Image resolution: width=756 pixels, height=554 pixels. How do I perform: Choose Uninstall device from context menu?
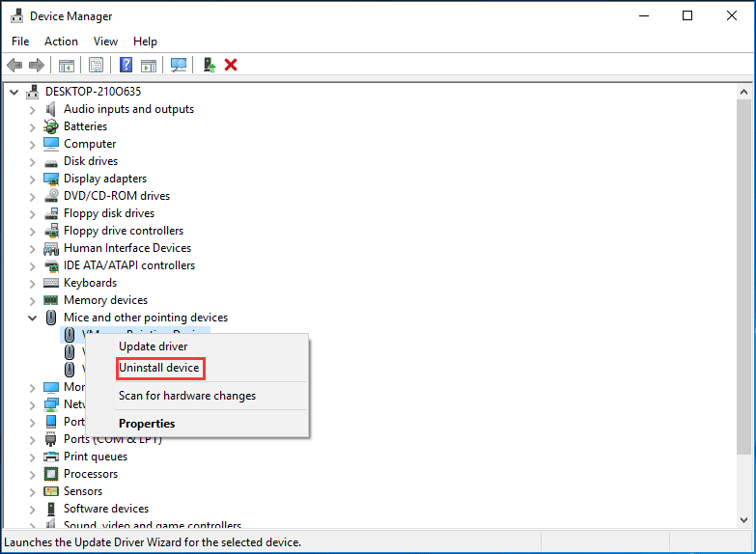click(159, 368)
